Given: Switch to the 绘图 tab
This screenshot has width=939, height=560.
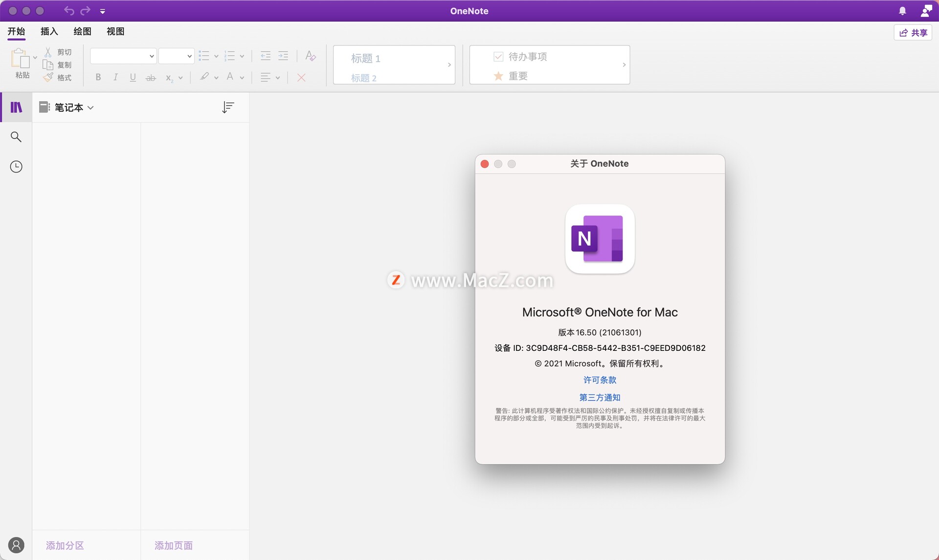Looking at the screenshot, I should click(x=82, y=31).
